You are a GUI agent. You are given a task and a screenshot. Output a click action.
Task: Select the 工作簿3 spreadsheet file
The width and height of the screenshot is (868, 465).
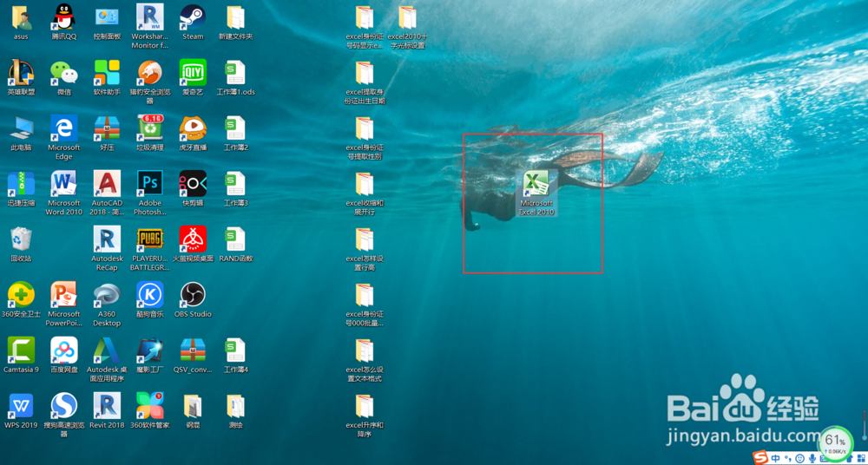click(236, 188)
